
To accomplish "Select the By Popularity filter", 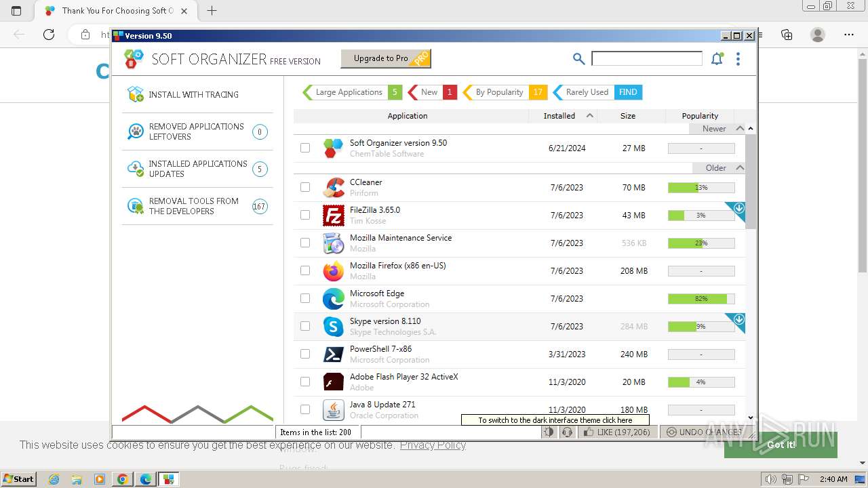I will 505,92.
